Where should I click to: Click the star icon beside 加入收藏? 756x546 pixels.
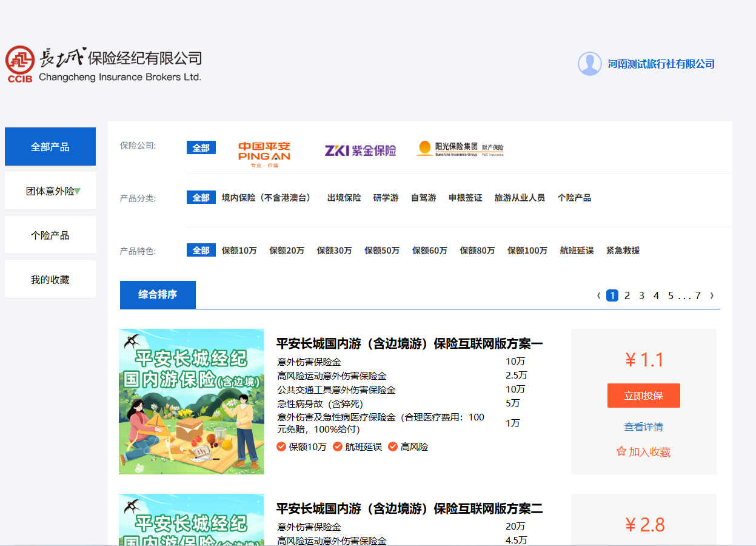point(621,451)
